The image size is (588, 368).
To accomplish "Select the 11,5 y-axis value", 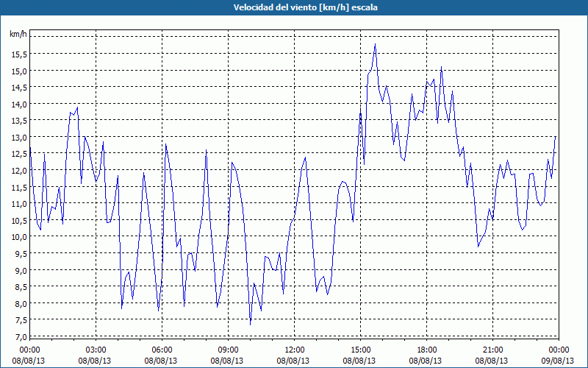I will tap(19, 188).
